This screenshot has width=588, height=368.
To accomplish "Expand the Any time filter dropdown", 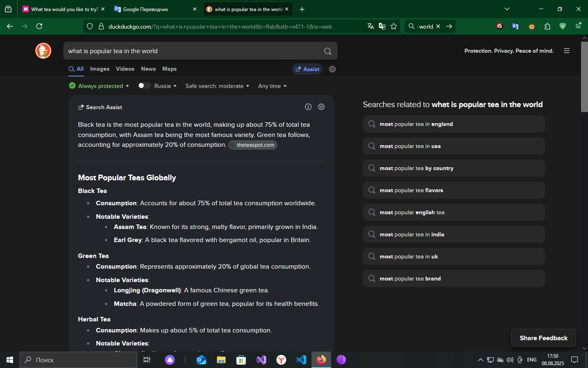I will [x=272, y=86].
